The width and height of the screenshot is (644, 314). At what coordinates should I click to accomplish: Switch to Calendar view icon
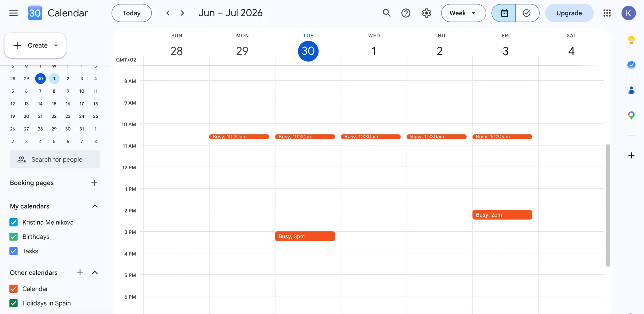pyautogui.click(x=504, y=13)
